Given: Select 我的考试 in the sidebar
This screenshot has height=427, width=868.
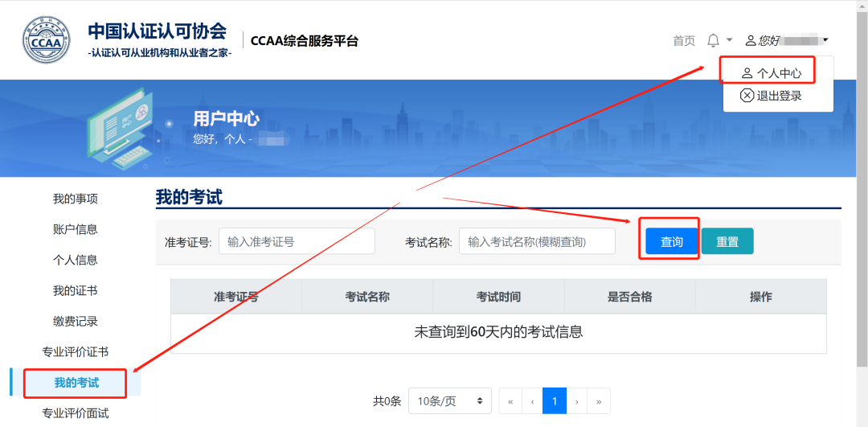Looking at the screenshot, I should coord(76,382).
